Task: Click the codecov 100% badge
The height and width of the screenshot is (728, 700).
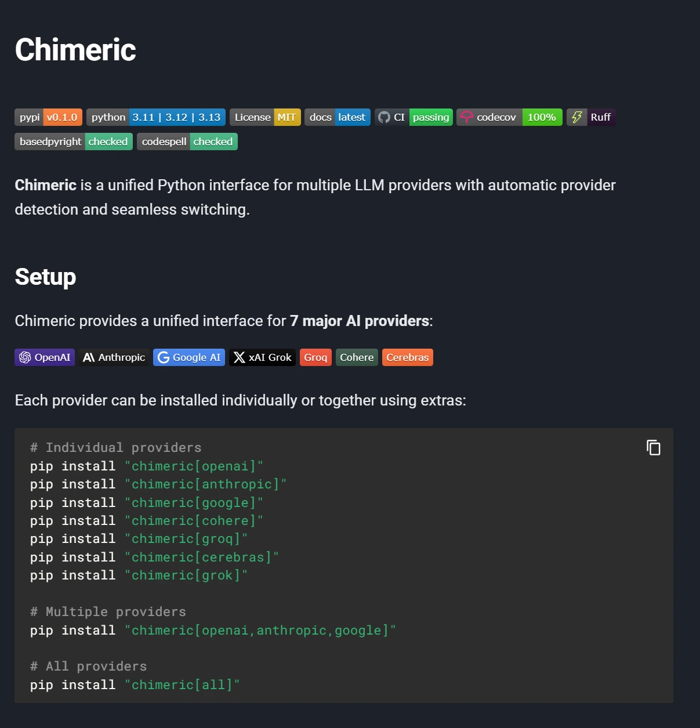Action: [509, 117]
